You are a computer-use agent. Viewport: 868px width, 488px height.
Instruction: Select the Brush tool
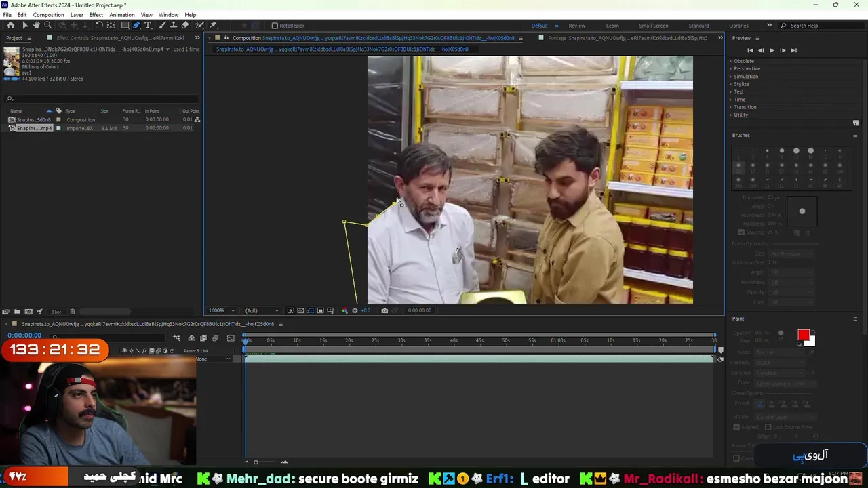click(162, 25)
